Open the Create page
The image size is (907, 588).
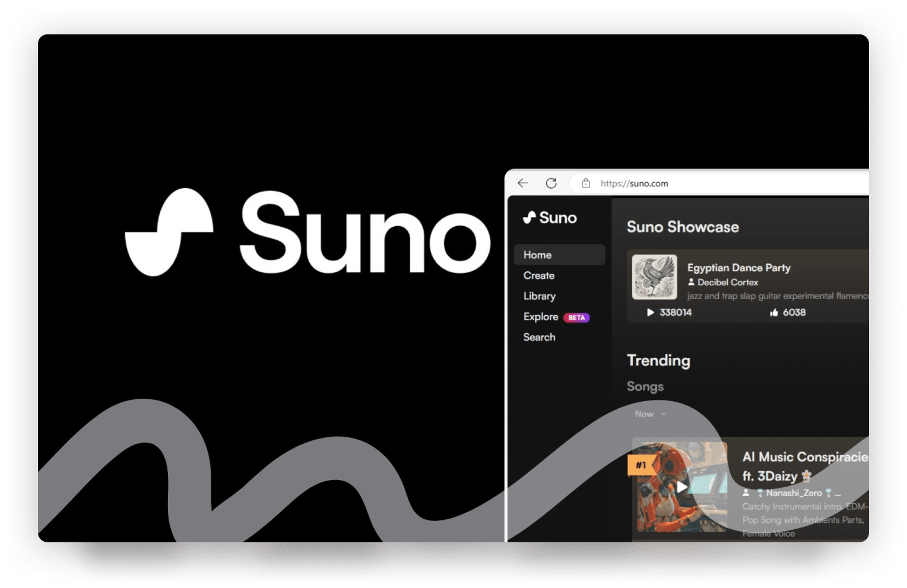(x=539, y=275)
